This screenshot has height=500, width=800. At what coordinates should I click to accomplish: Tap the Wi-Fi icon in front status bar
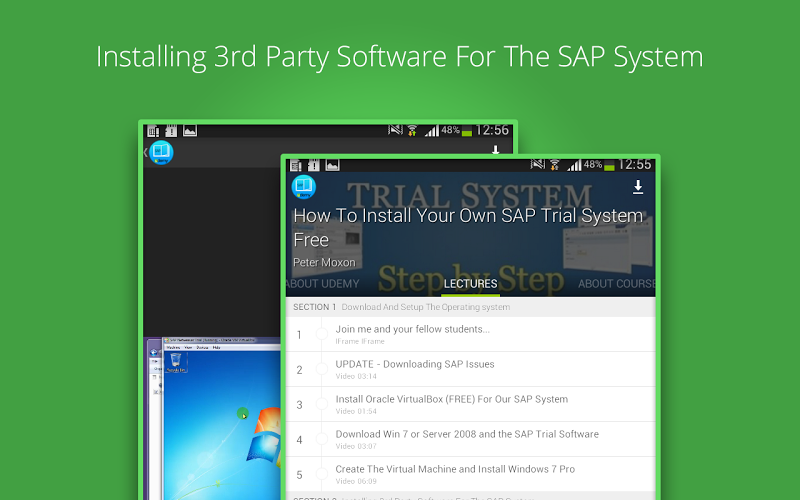tap(554, 164)
